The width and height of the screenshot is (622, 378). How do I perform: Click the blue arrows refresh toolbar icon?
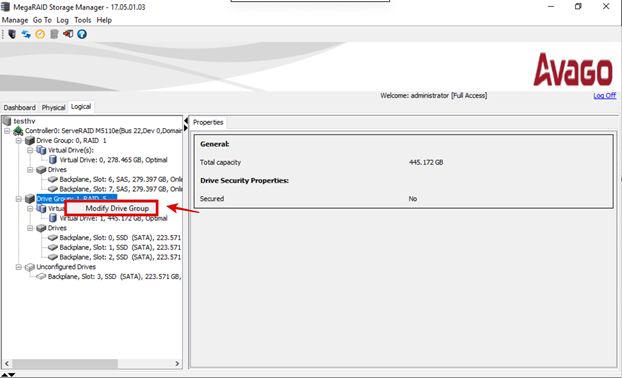click(x=26, y=34)
